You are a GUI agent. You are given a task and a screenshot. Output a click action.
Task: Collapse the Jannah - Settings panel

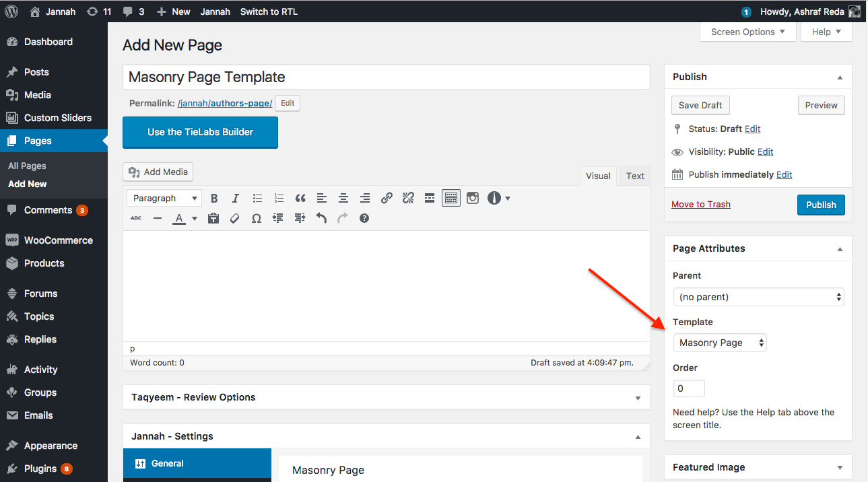[638, 437]
